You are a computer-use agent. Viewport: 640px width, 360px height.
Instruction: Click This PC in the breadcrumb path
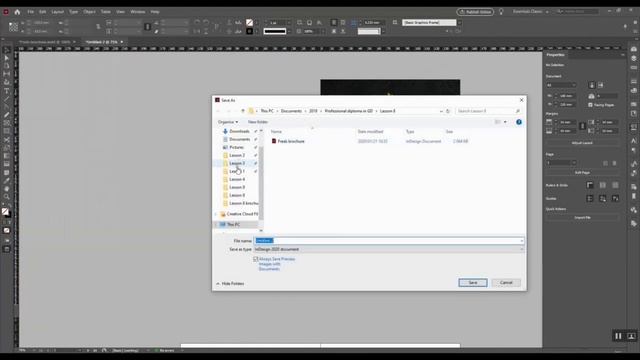[x=267, y=111]
